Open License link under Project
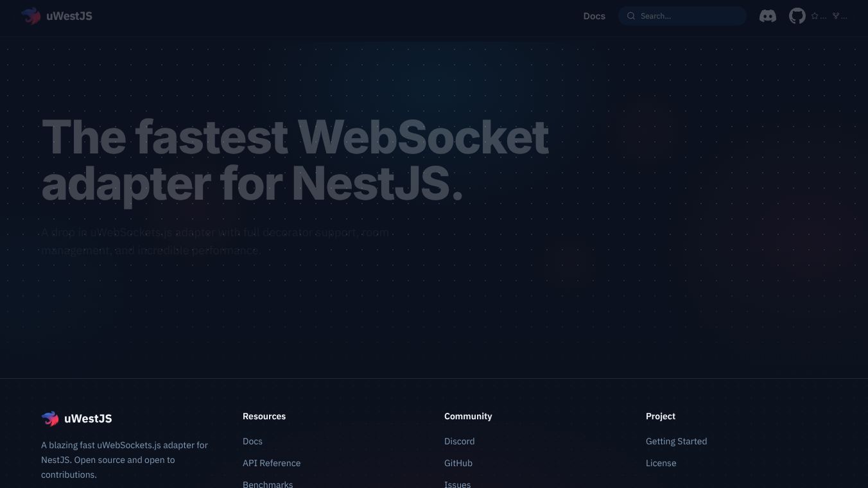Viewport: 868px width, 488px height. point(661,463)
